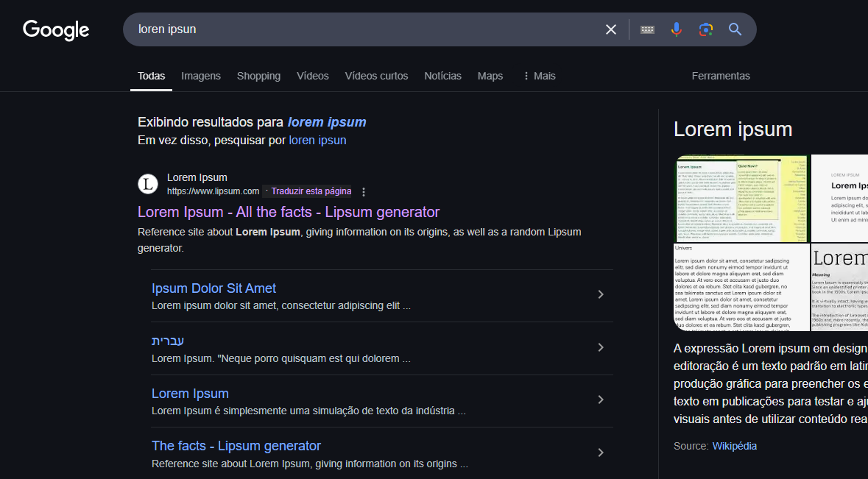The width and height of the screenshot is (868, 479).
Task: Click the Lorem Ipsum site favicon
Action: 148,184
